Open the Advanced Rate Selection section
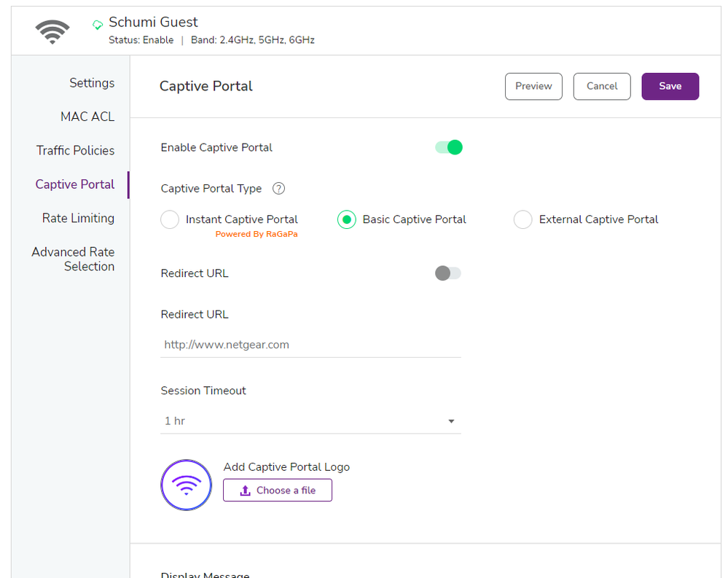 point(73,259)
